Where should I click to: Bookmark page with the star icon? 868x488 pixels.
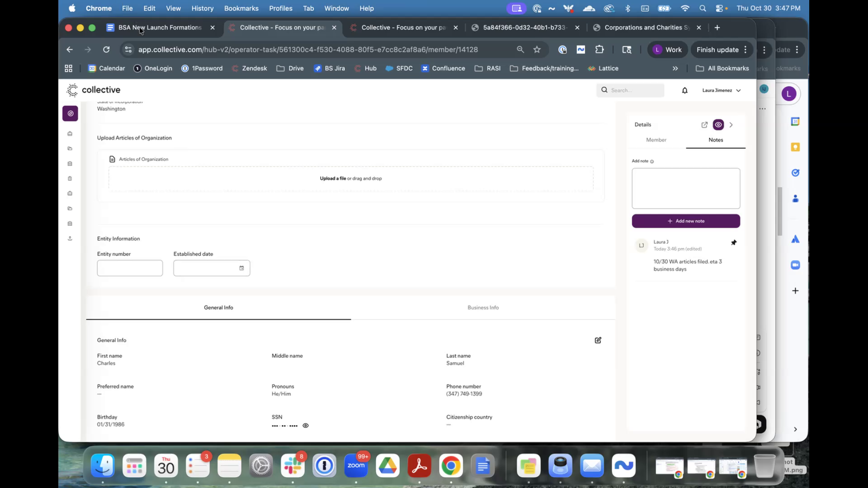point(537,50)
